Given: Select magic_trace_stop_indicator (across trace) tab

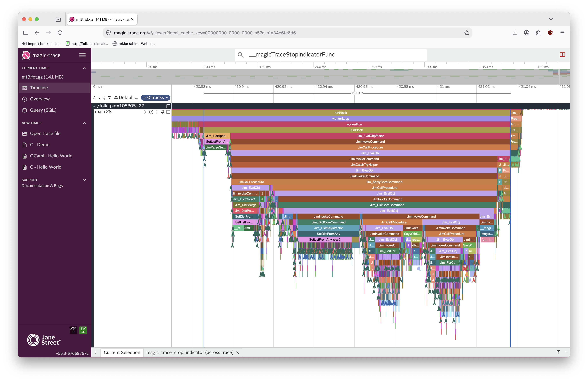Looking at the screenshot, I should tap(190, 352).
